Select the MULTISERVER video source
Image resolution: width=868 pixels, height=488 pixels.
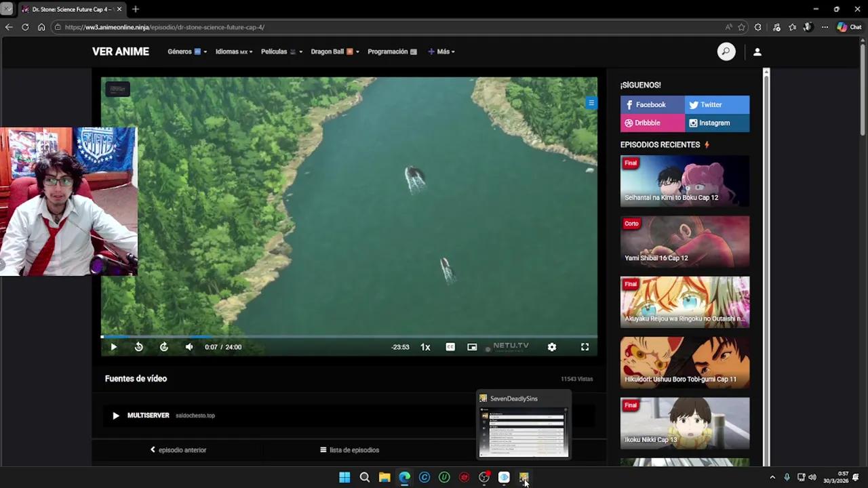349,415
